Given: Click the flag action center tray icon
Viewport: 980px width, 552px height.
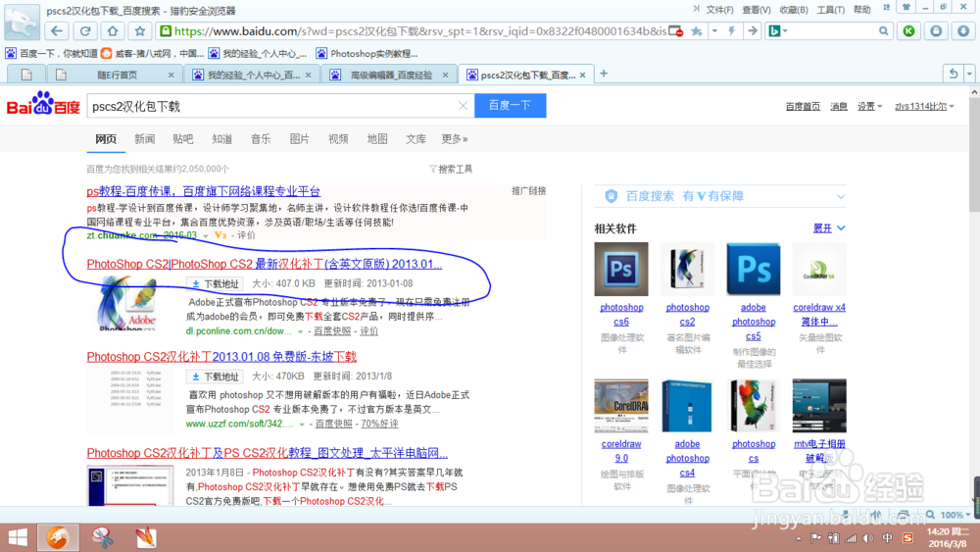Looking at the screenshot, I should 815,538.
